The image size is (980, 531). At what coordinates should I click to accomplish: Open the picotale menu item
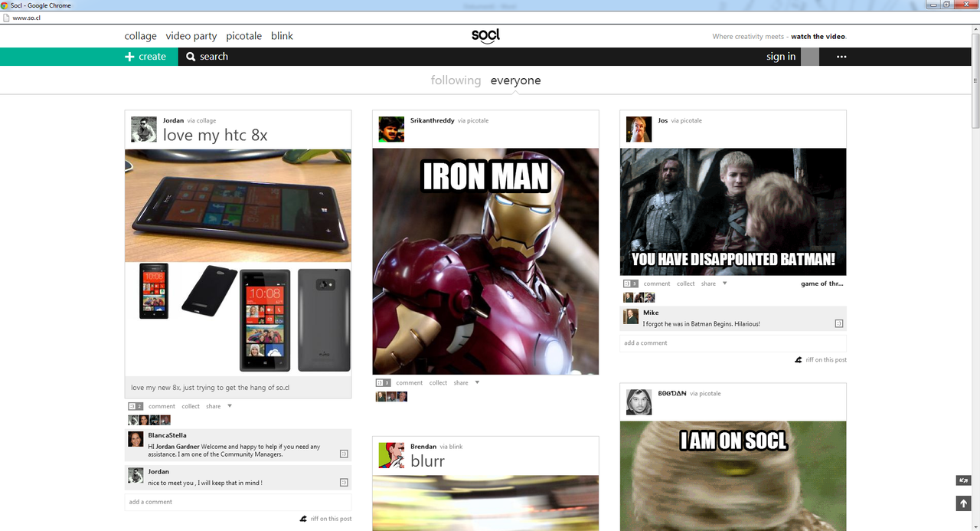pos(243,36)
